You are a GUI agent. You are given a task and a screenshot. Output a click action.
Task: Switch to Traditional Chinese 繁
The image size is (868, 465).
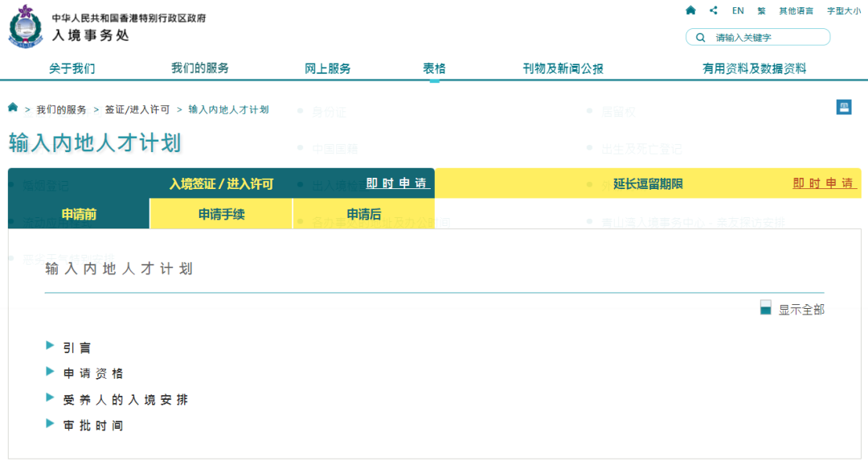(761, 11)
